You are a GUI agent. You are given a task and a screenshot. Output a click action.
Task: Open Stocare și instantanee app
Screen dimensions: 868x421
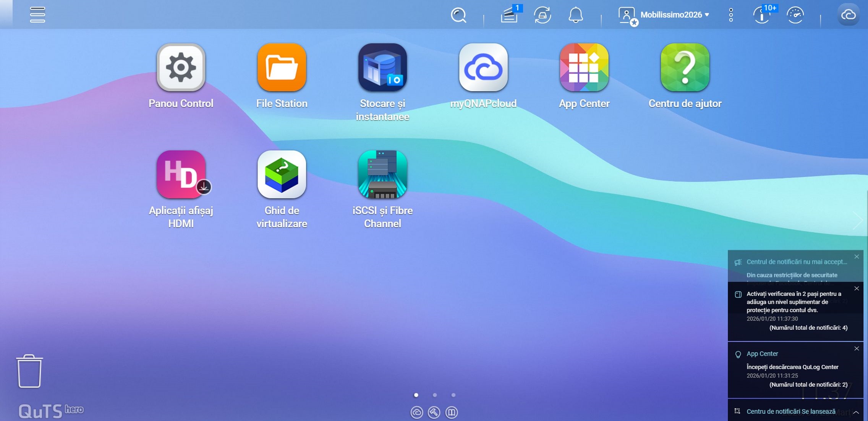tap(382, 68)
